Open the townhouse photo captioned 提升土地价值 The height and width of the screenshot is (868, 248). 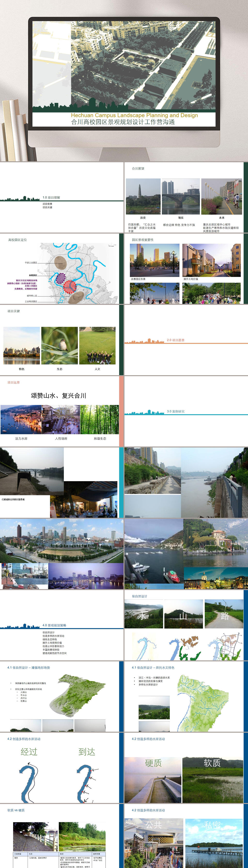(211, 260)
